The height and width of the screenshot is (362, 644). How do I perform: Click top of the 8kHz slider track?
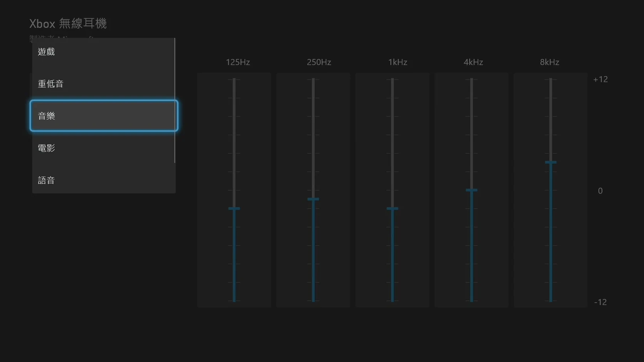[551, 80]
